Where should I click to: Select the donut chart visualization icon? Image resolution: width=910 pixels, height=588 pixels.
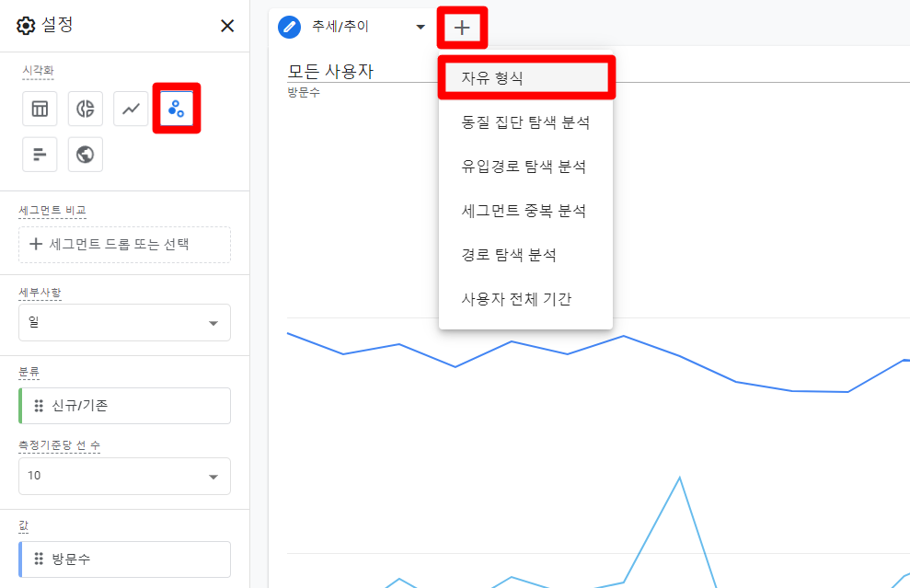point(86,109)
